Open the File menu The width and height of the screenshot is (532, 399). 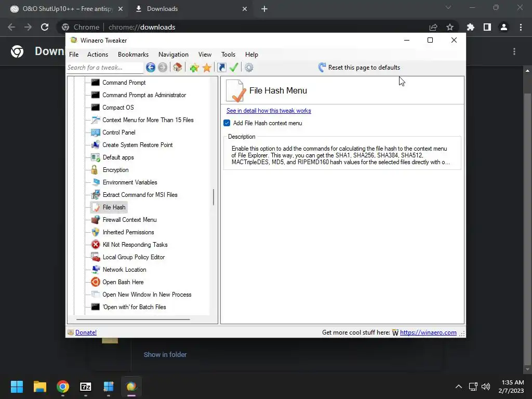[x=74, y=55]
